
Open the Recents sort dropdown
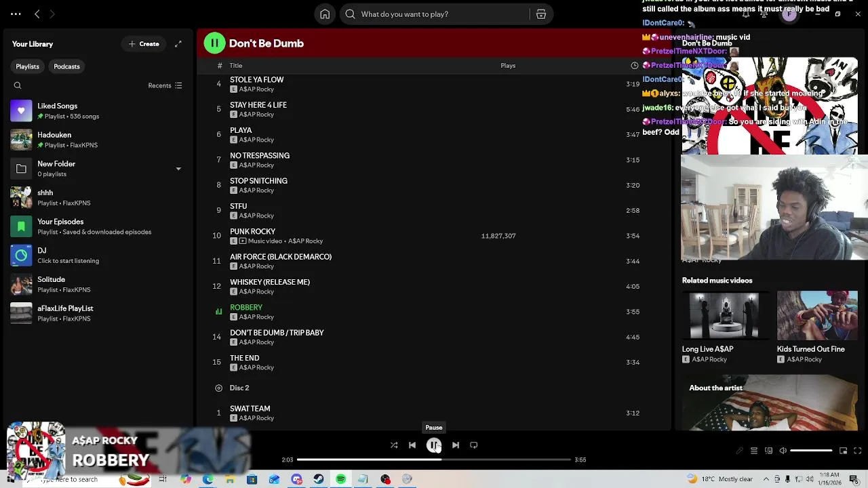[x=165, y=85]
